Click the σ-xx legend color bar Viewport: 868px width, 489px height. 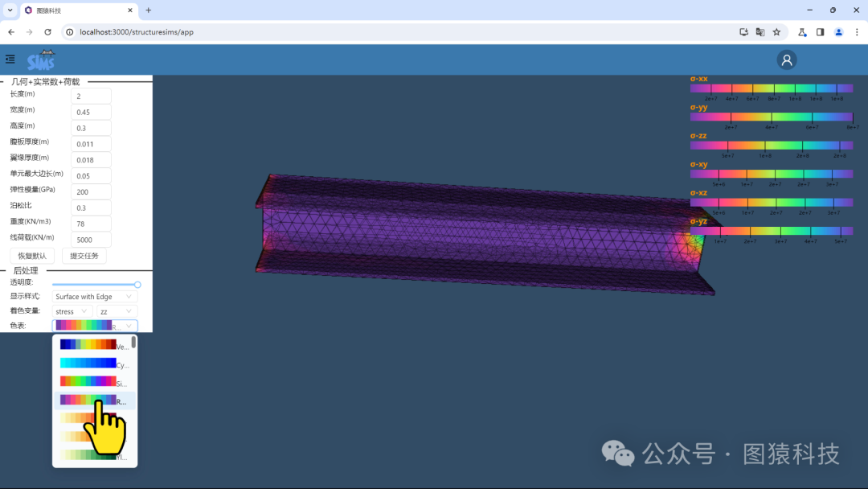(x=771, y=88)
